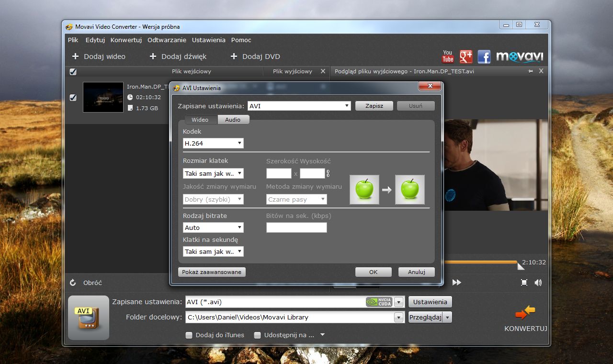Confirm settings with OK button
Viewport: 613px width, 364px height.
click(374, 272)
